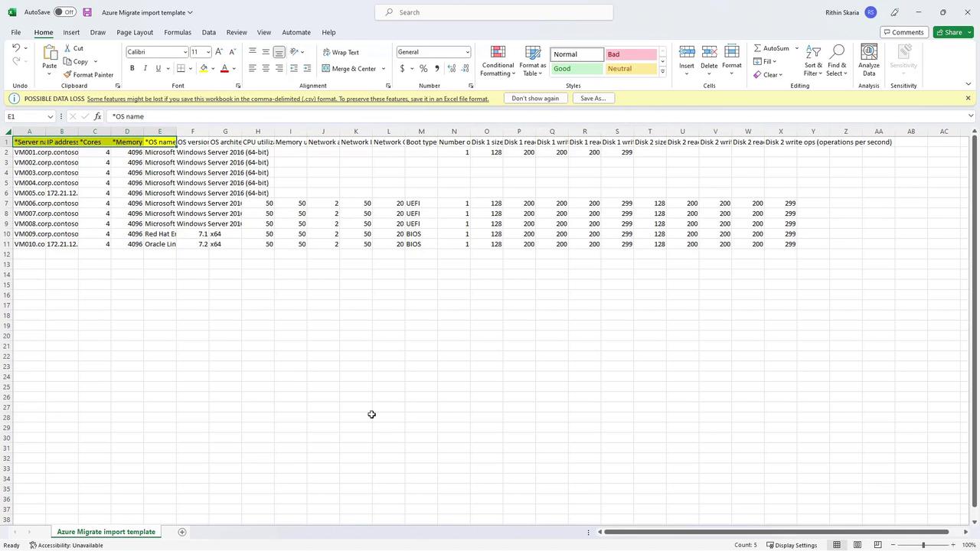This screenshot has width=980, height=551.
Task: Increase decimal places
Action: click(451, 69)
